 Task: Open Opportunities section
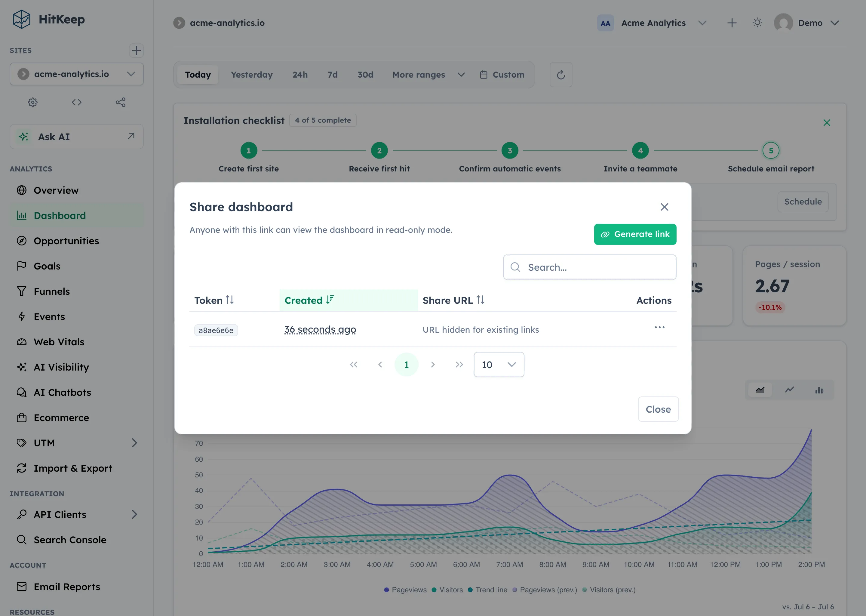[x=77, y=241]
